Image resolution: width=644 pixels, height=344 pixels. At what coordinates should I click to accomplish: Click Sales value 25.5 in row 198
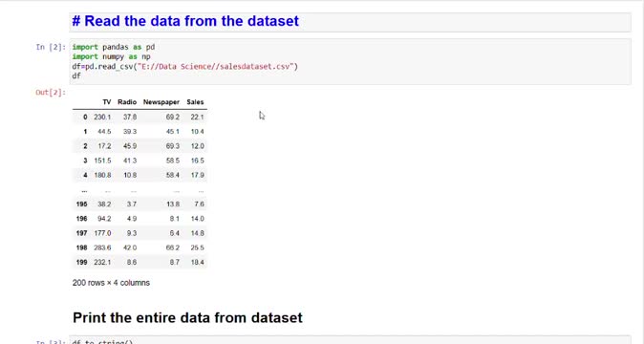[198, 247]
